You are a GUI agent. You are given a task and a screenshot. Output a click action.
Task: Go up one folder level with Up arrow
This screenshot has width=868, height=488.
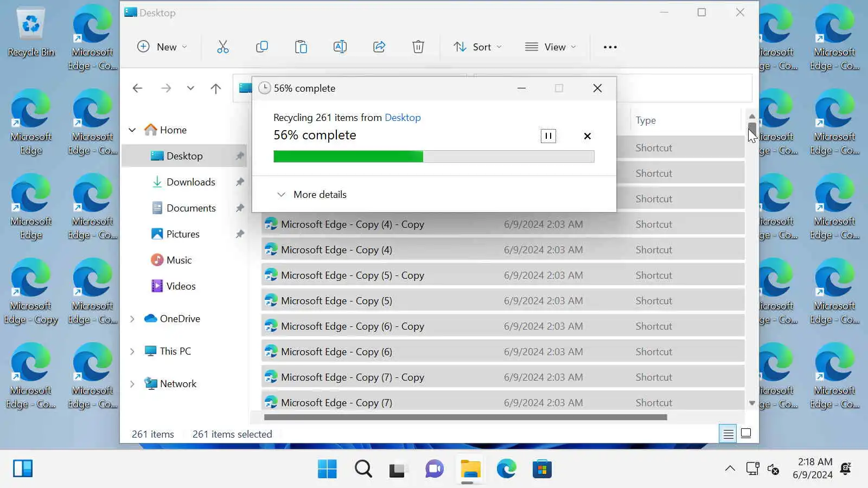pos(216,88)
